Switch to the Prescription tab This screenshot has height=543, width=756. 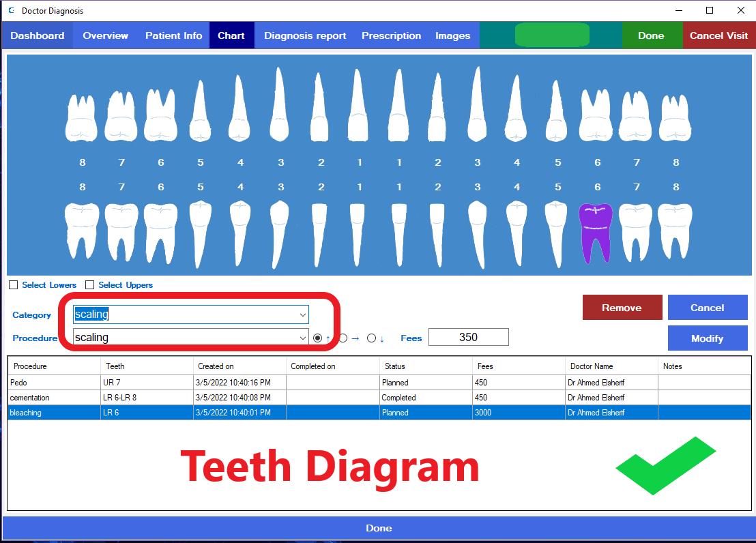click(391, 35)
